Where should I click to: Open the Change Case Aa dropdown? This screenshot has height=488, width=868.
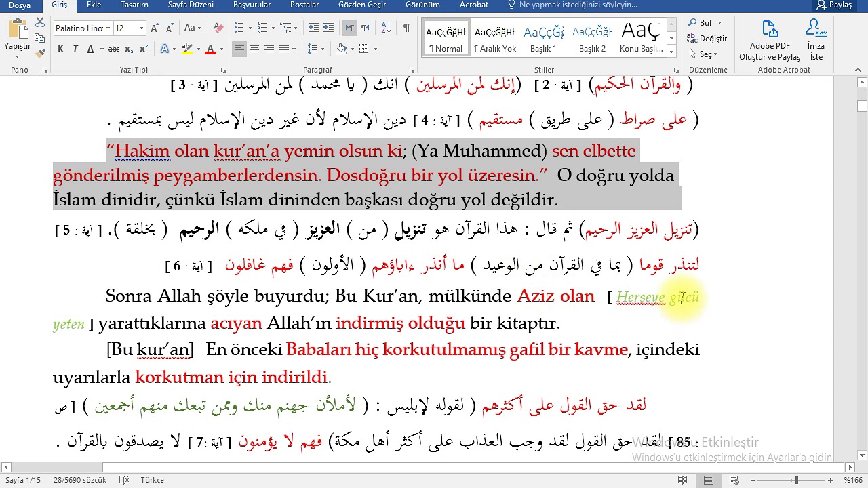193,28
